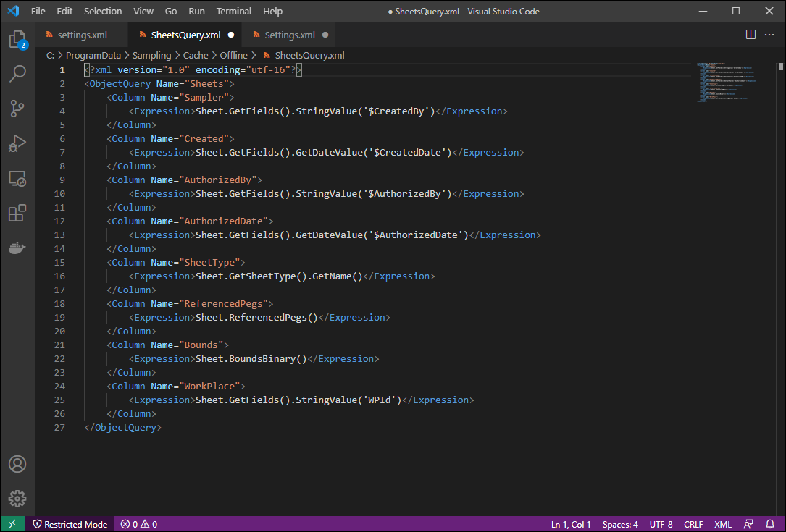Screen dimensions: 786x532
Task: Open the Selection menu
Action: coord(103,12)
